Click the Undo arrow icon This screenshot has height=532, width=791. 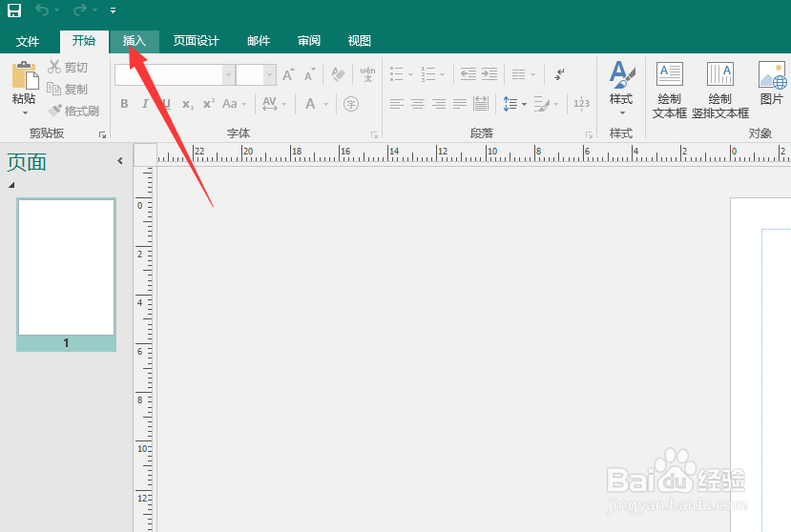pos(42,10)
